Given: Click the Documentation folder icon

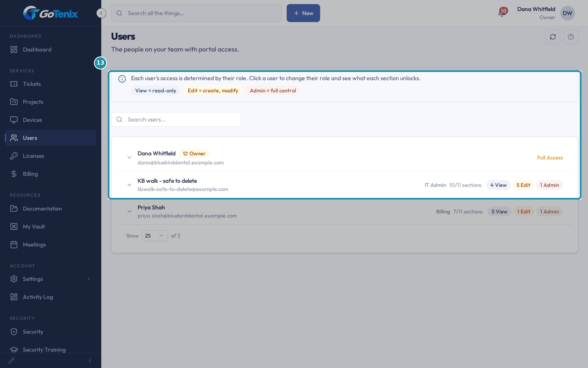Looking at the screenshot, I should pyautogui.click(x=14, y=209).
